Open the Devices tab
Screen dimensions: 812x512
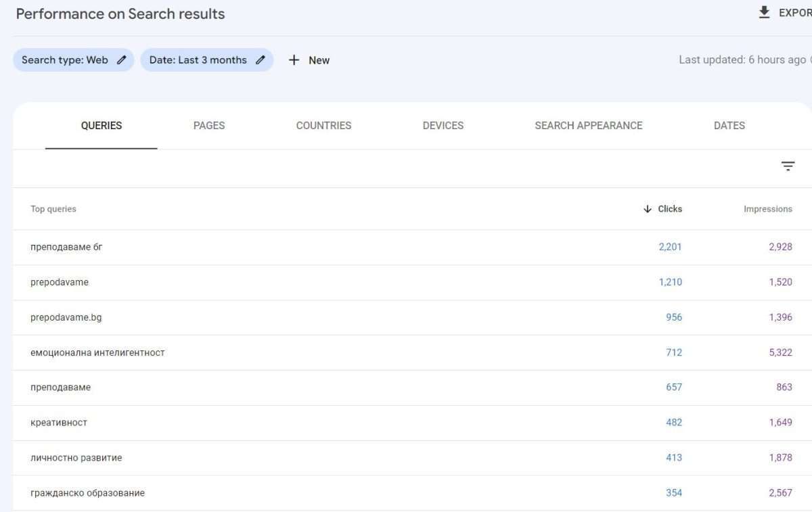click(x=443, y=125)
